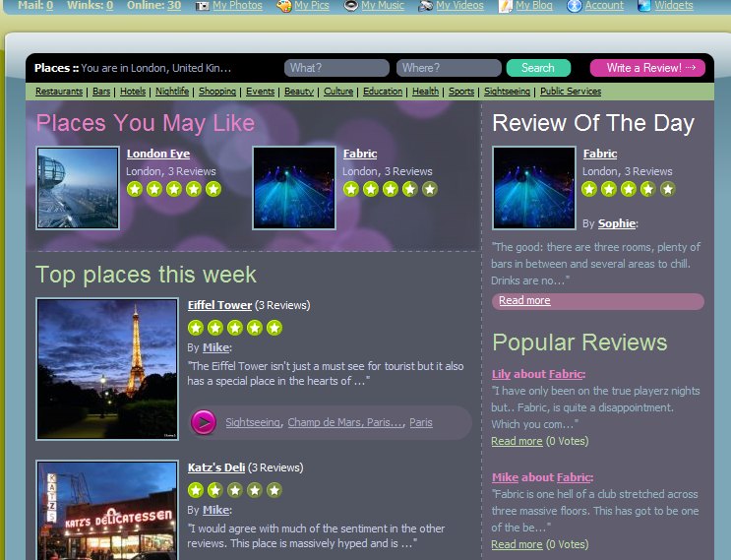Open the Restaurants category

pyautogui.click(x=59, y=92)
